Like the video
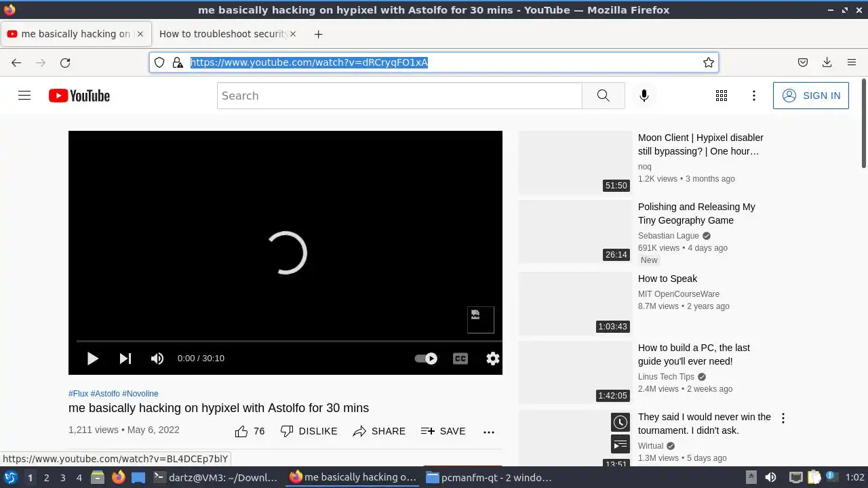The height and width of the screenshot is (488, 868). 250,431
